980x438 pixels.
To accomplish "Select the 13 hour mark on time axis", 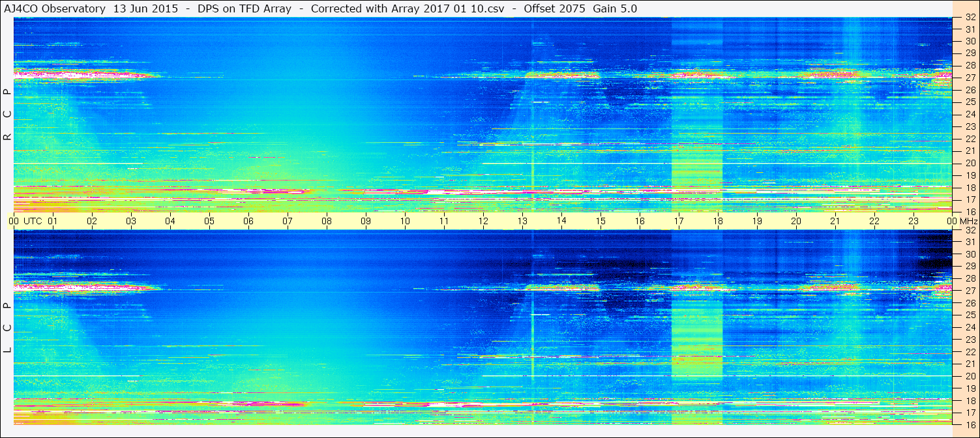I will [522, 221].
